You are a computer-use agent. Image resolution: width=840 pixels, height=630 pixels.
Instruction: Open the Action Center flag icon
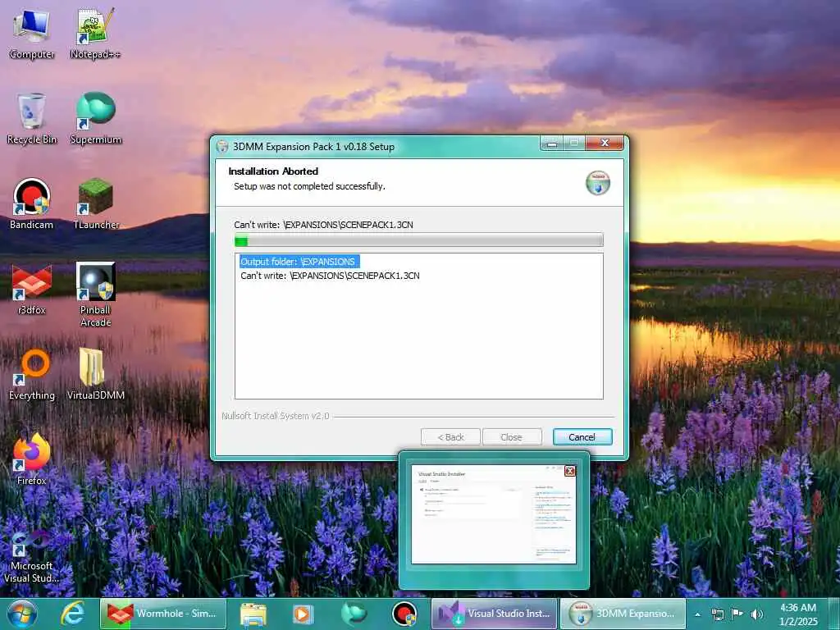[737, 614]
